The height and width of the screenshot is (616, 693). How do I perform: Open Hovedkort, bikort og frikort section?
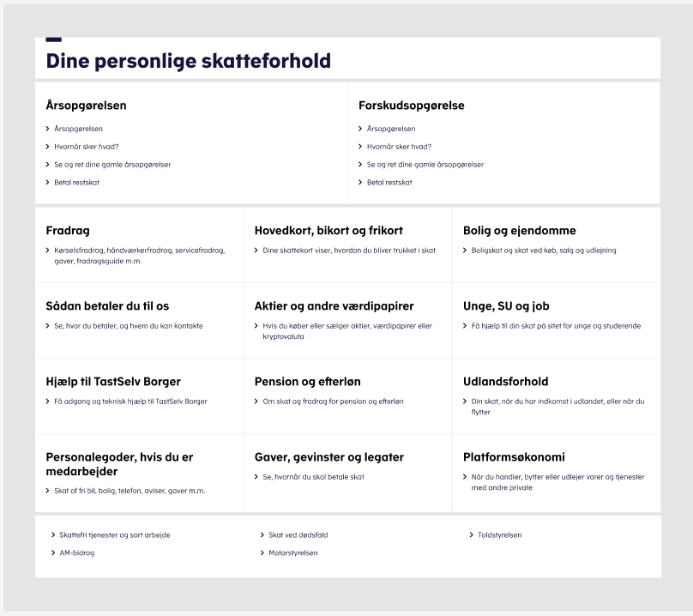click(x=328, y=231)
